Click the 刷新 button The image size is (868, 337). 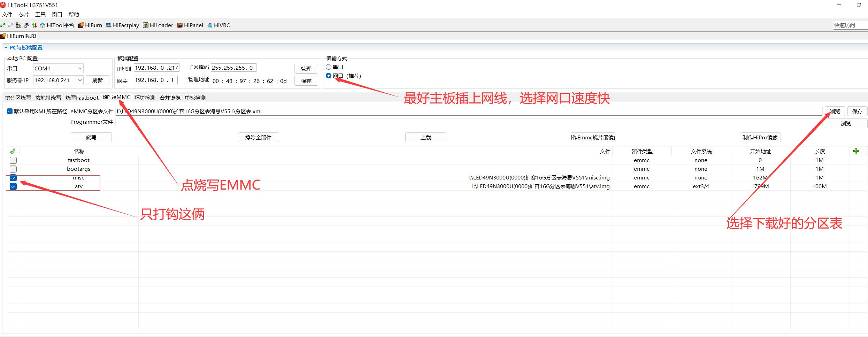[98, 80]
